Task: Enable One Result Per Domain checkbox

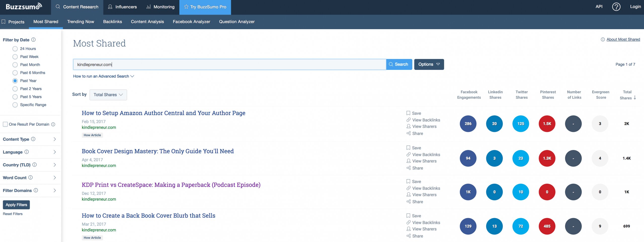Action: [x=5, y=124]
